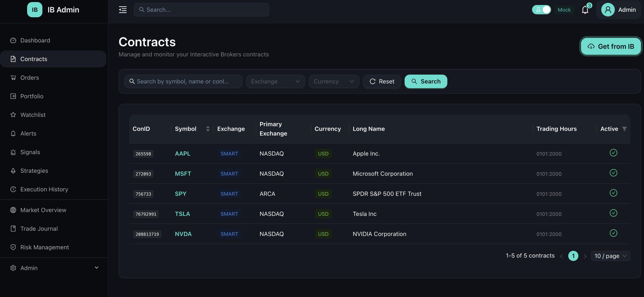
Task: Collapse the sidebar with the menu-fold icon
Action: click(122, 9)
